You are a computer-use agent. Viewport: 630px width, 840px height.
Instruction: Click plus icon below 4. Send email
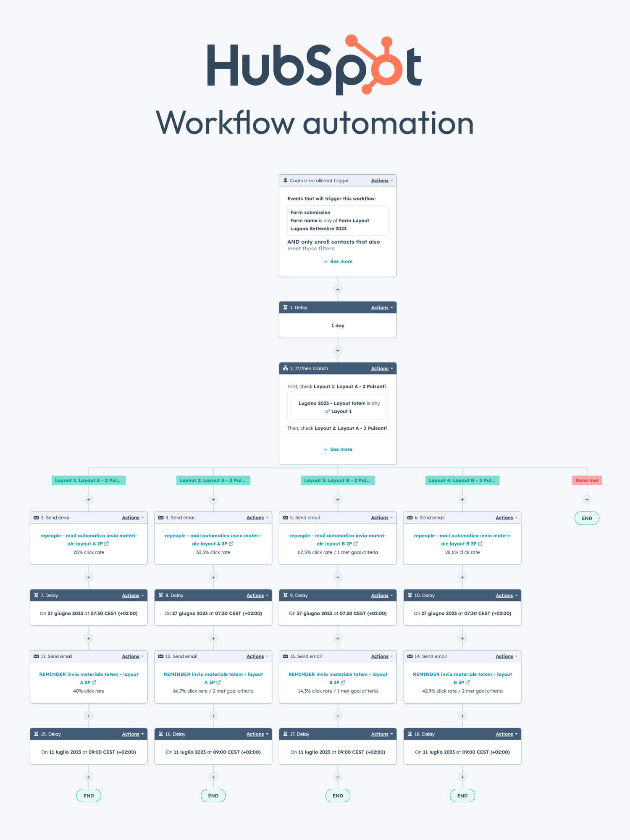(x=213, y=577)
